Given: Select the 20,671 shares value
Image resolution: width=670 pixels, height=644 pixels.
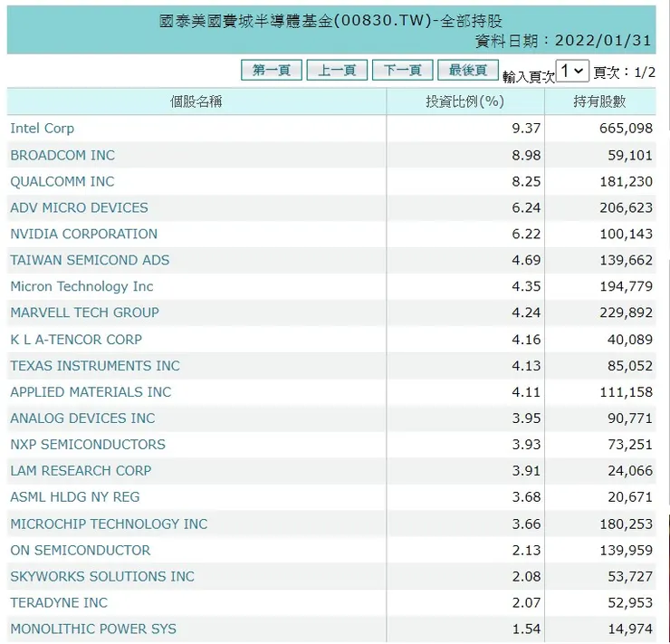Looking at the screenshot, I should click(x=630, y=497).
